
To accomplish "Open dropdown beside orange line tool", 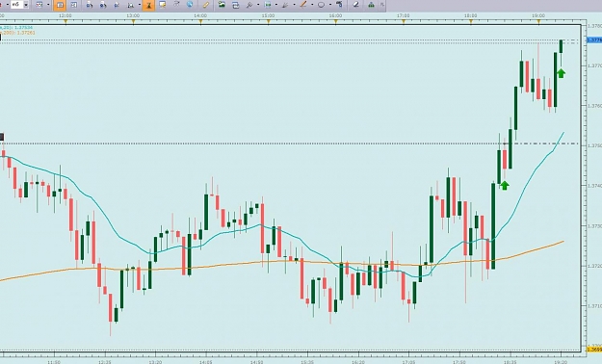I will tap(313, 5).
